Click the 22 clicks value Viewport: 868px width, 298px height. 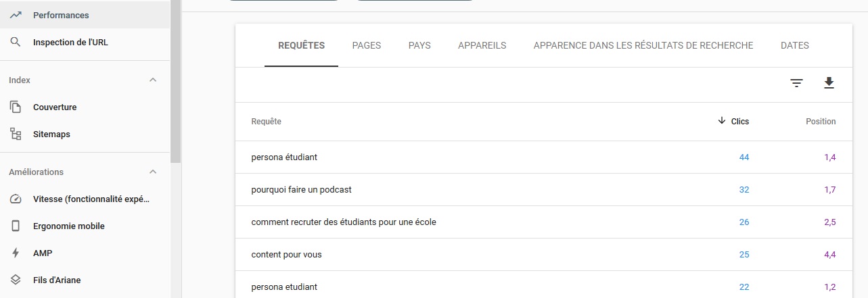point(744,287)
